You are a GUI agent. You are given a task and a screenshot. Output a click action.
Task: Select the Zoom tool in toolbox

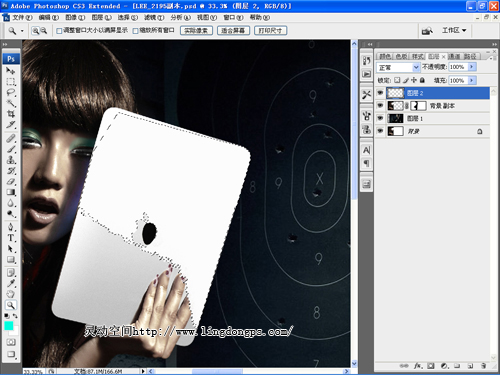(x=11, y=305)
